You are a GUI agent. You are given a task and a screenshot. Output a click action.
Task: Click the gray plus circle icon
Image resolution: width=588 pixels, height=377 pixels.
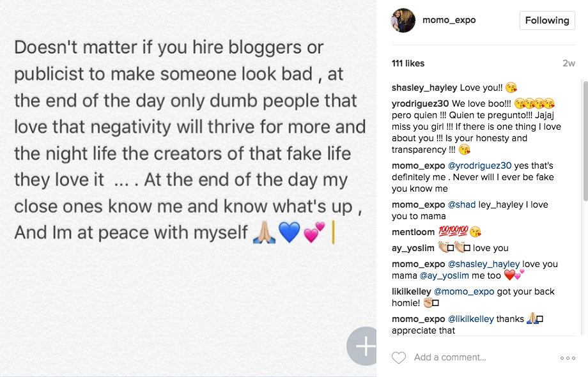[x=365, y=346]
